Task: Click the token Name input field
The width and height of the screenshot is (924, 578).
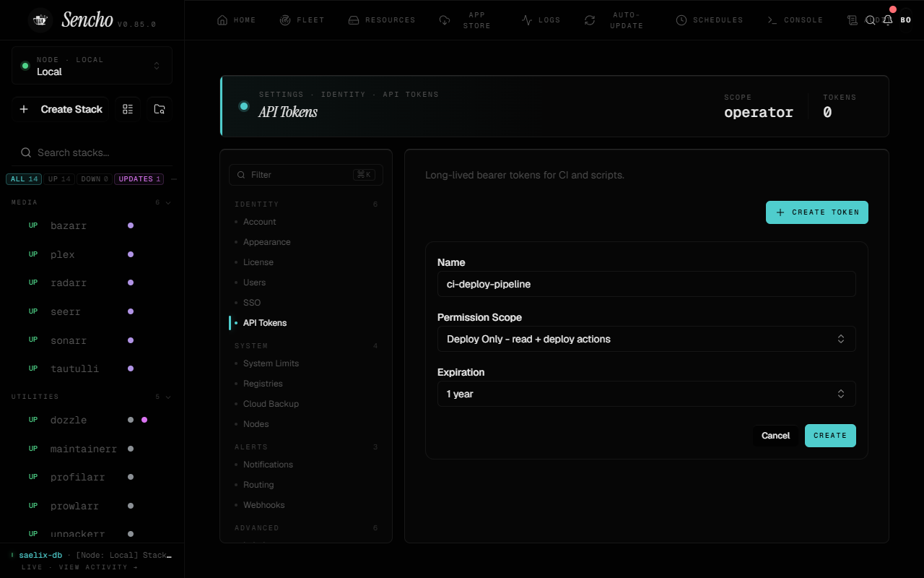Action: point(647,284)
